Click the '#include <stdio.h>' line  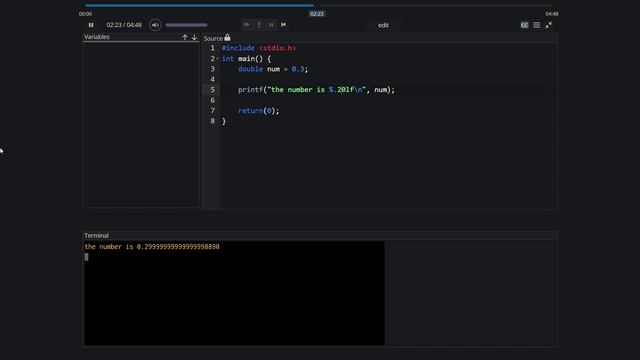259,48
